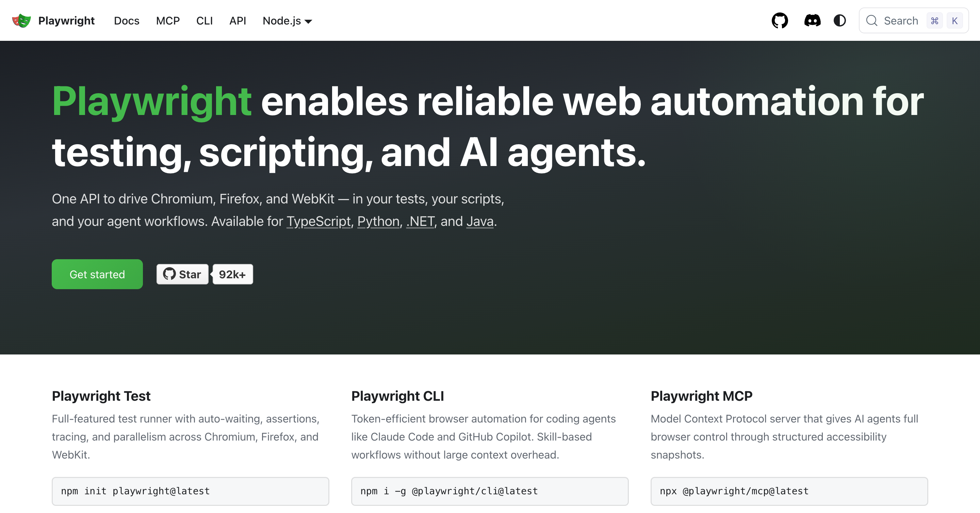Click the search magnifier icon

[x=871, y=20]
